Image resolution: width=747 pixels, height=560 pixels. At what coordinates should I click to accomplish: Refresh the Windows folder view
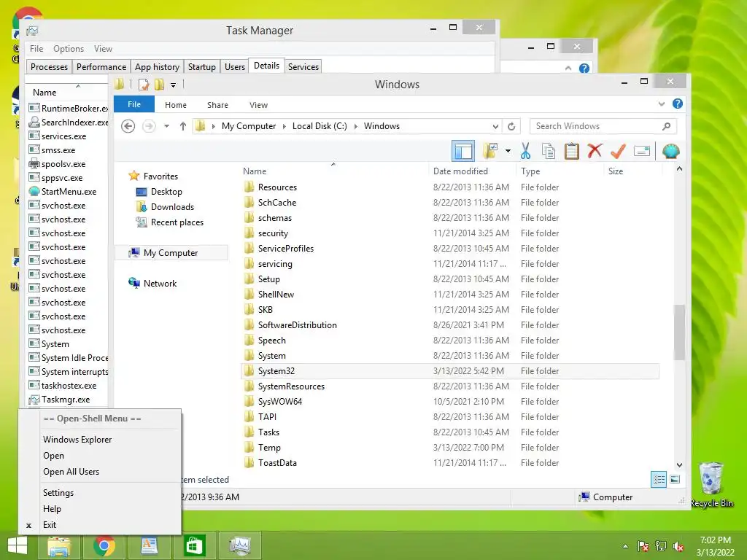click(x=511, y=126)
